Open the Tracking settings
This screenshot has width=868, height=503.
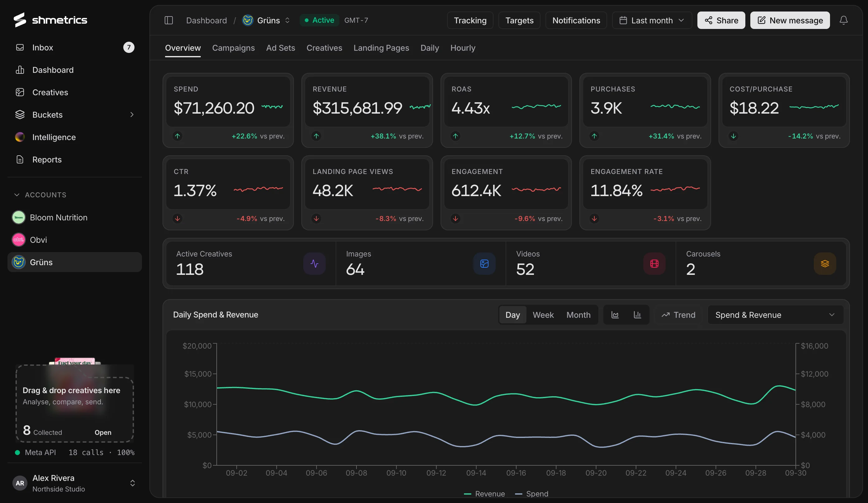pyautogui.click(x=470, y=20)
